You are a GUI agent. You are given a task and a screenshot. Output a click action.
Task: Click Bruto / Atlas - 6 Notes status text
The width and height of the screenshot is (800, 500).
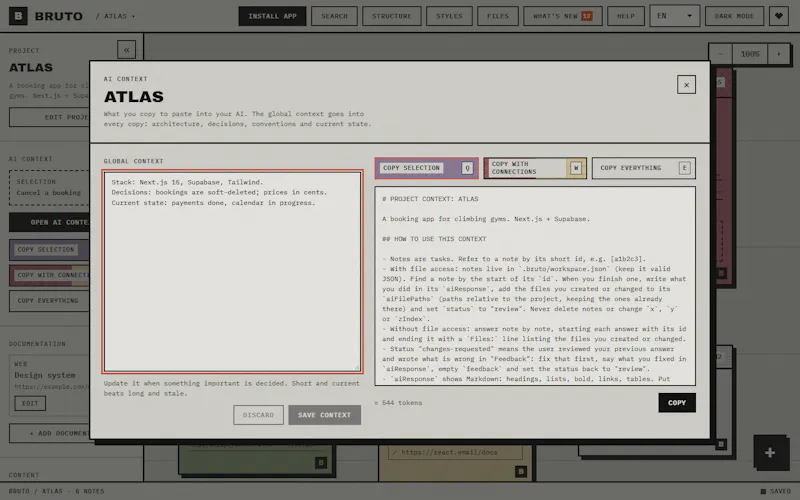tap(56, 491)
